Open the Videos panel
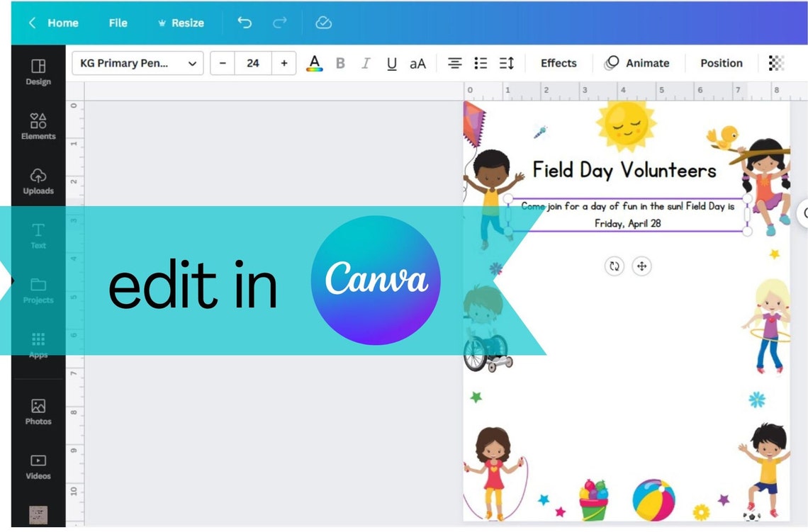 pyautogui.click(x=38, y=467)
